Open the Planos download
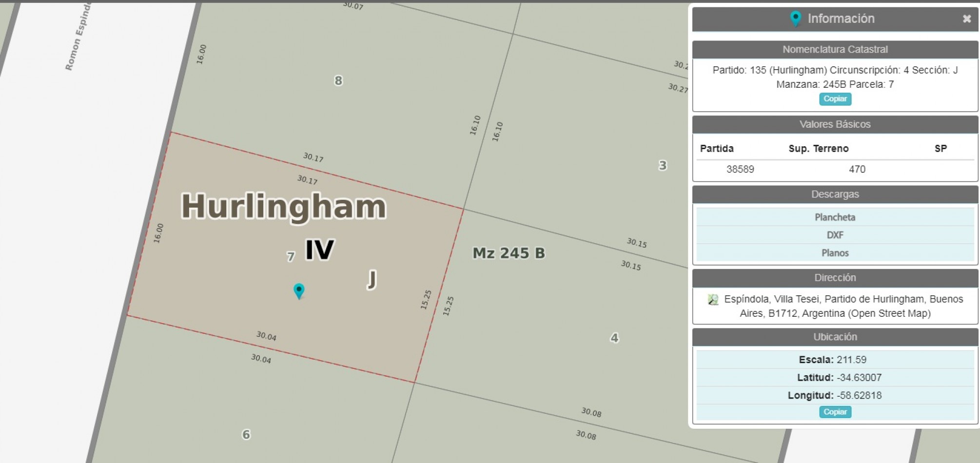980x463 pixels. 835,253
